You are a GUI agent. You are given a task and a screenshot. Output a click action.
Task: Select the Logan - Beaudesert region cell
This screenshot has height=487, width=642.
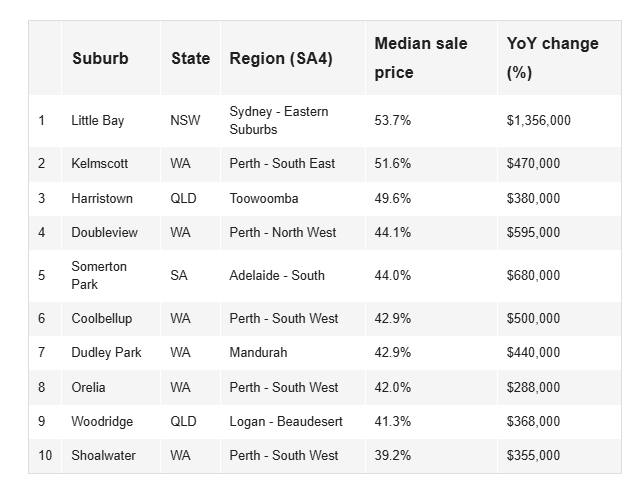pos(286,421)
